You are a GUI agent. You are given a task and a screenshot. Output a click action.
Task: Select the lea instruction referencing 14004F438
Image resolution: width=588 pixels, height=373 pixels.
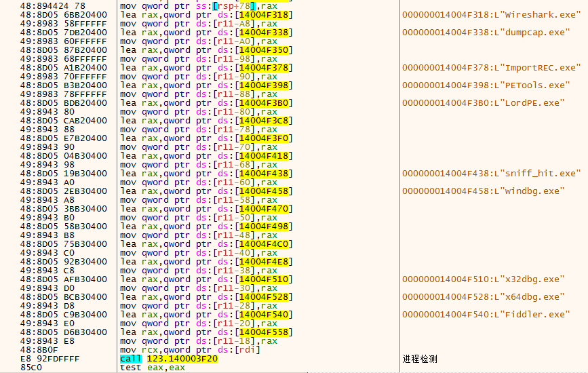point(206,174)
